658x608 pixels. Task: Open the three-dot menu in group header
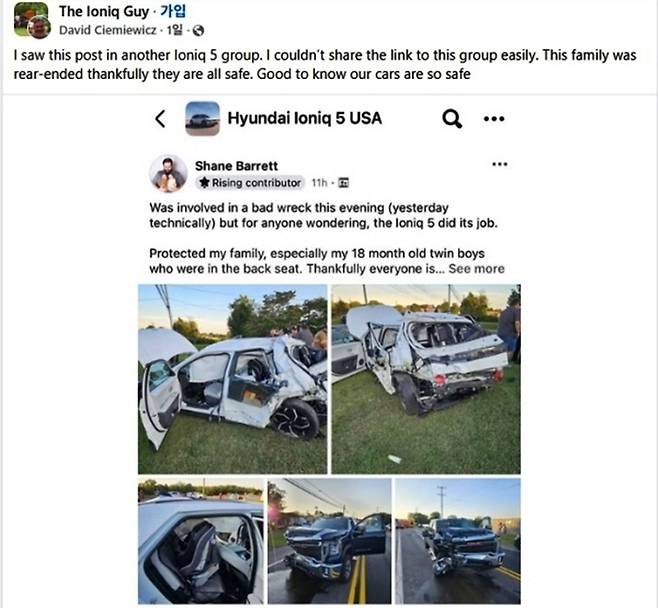tap(494, 119)
